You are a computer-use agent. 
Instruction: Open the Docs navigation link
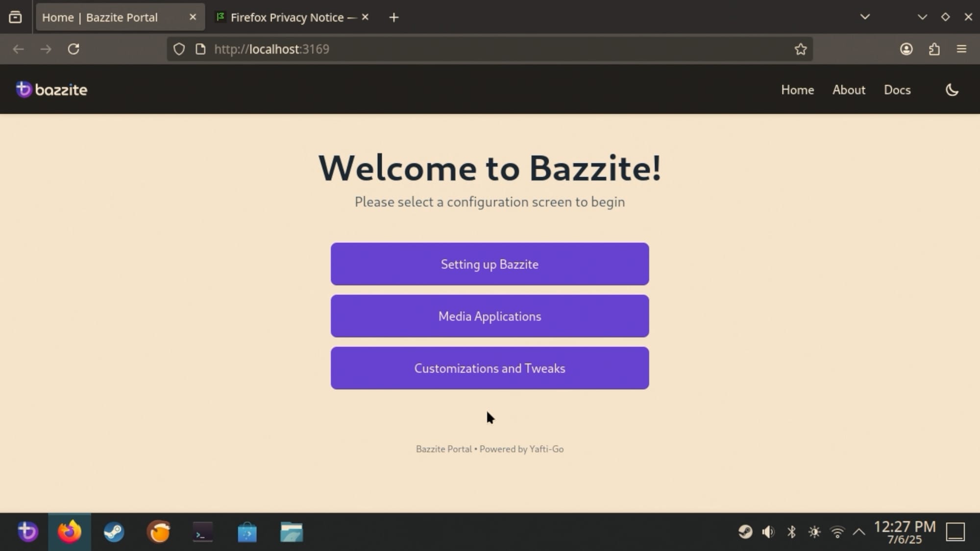point(897,90)
